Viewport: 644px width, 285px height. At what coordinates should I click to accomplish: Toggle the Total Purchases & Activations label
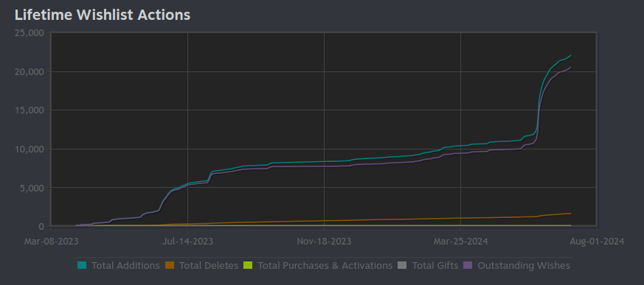click(325, 266)
